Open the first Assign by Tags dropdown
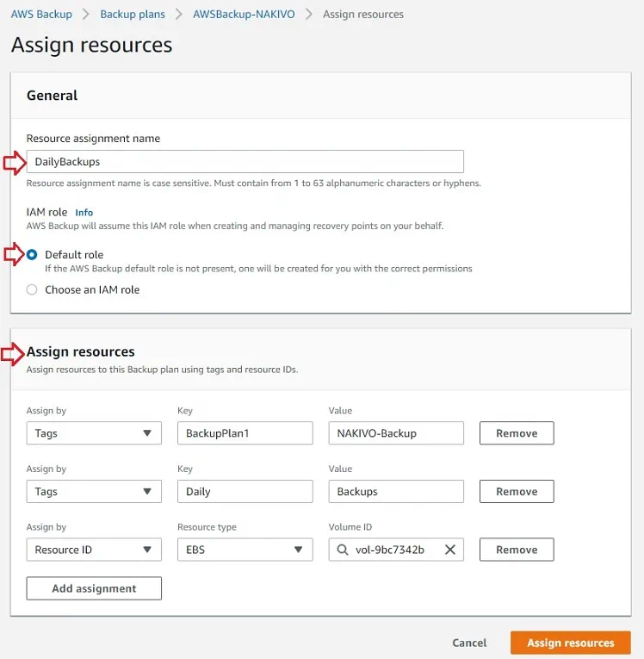Image resolution: width=644 pixels, height=659 pixels. 94,433
